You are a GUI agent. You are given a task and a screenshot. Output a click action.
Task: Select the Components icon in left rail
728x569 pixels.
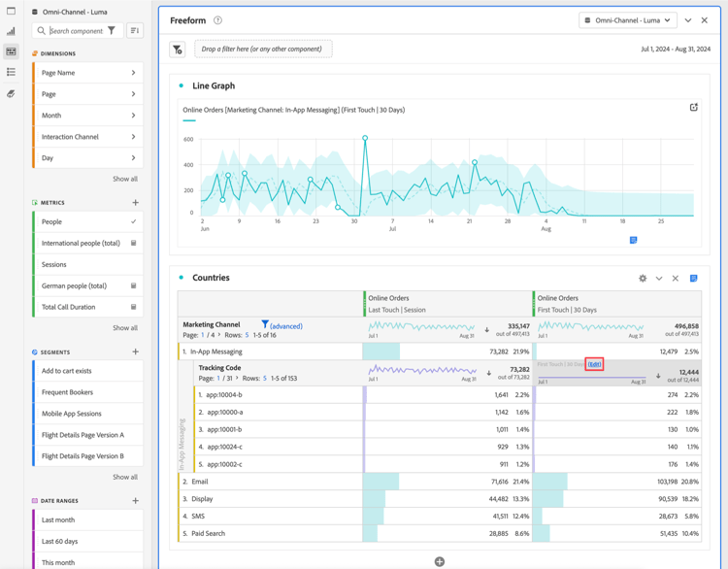pos(11,51)
